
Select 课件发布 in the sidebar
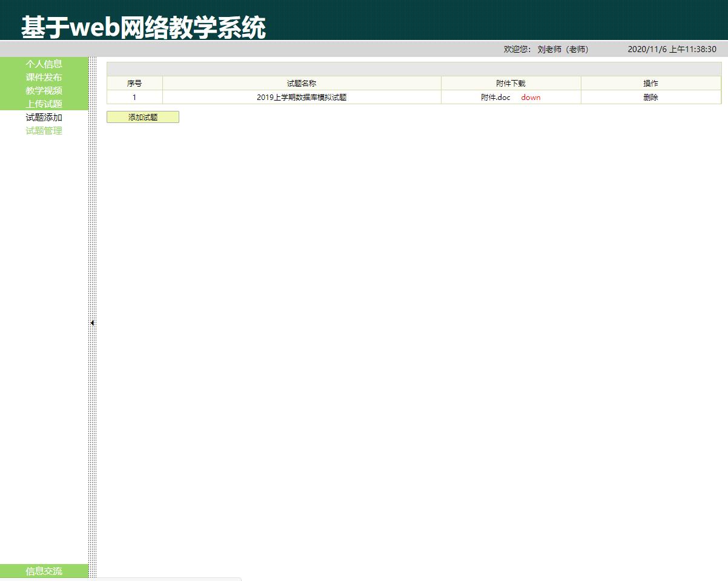(x=43, y=78)
